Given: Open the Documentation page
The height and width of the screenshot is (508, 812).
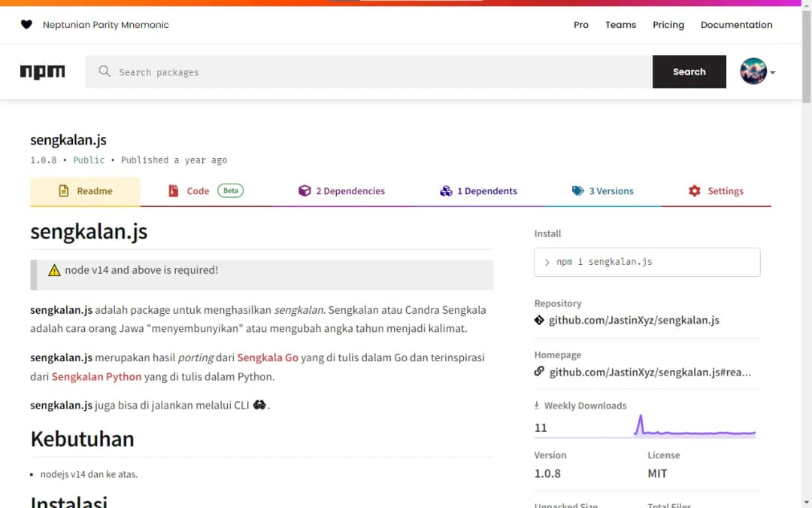Looking at the screenshot, I should point(736,24).
